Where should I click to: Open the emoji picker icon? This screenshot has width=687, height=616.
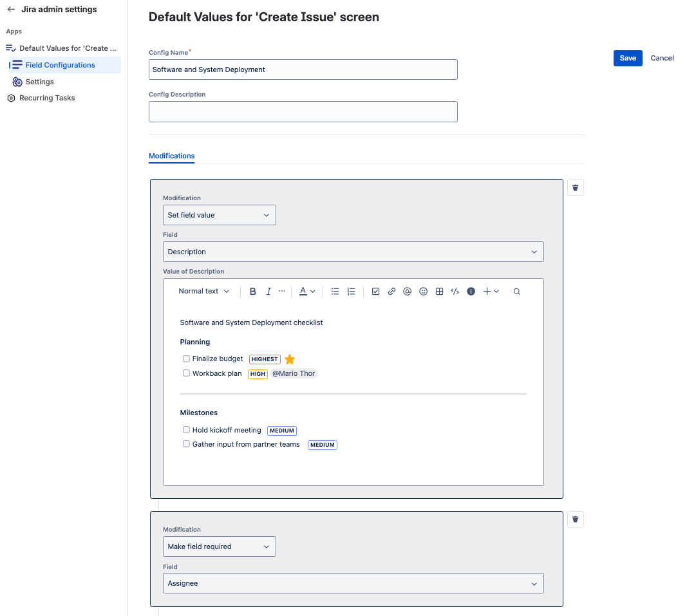click(x=423, y=292)
